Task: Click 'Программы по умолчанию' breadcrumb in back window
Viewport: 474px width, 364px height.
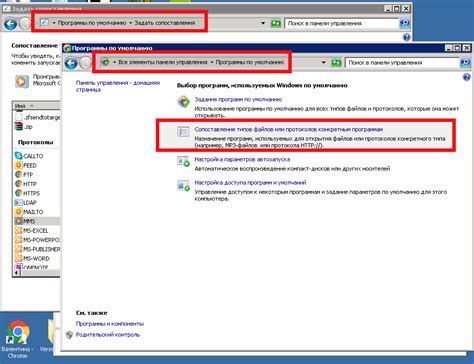Action: (92, 23)
